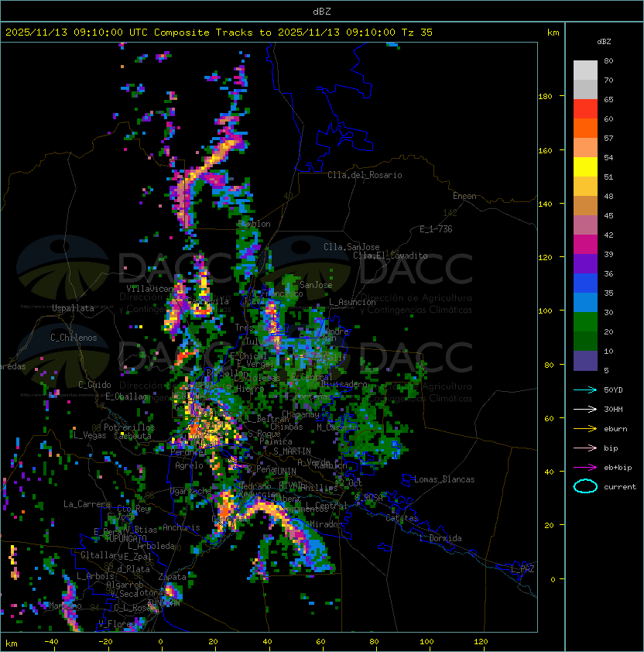Click the Catitas map label
This screenshot has width=644, height=652.
402,519
